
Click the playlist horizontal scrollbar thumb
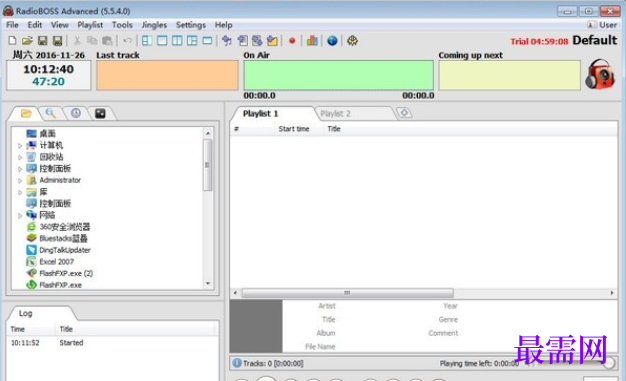point(347,293)
